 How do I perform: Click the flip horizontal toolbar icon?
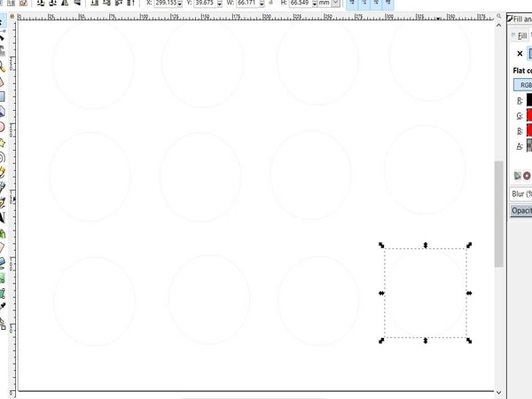point(65,3)
